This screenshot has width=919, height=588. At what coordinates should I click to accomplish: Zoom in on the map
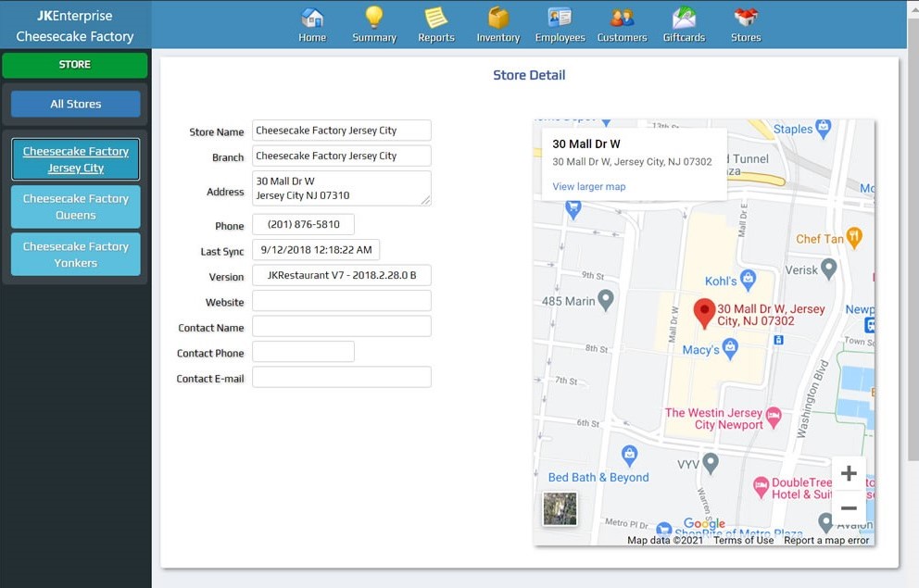(x=849, y=473)
